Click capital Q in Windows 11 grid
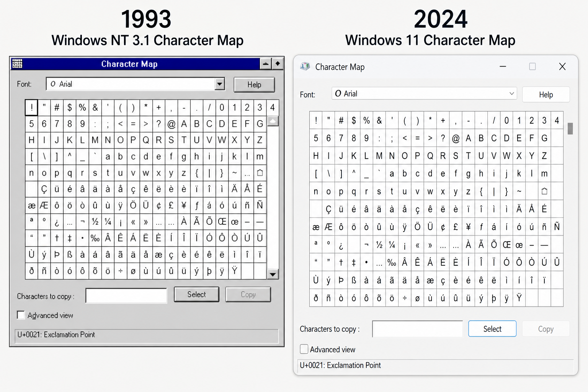 point(430,156)
